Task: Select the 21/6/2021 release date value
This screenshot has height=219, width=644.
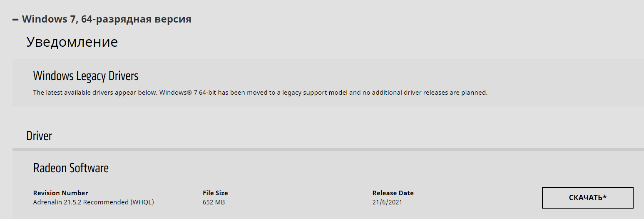Action: tap(387, 202)
